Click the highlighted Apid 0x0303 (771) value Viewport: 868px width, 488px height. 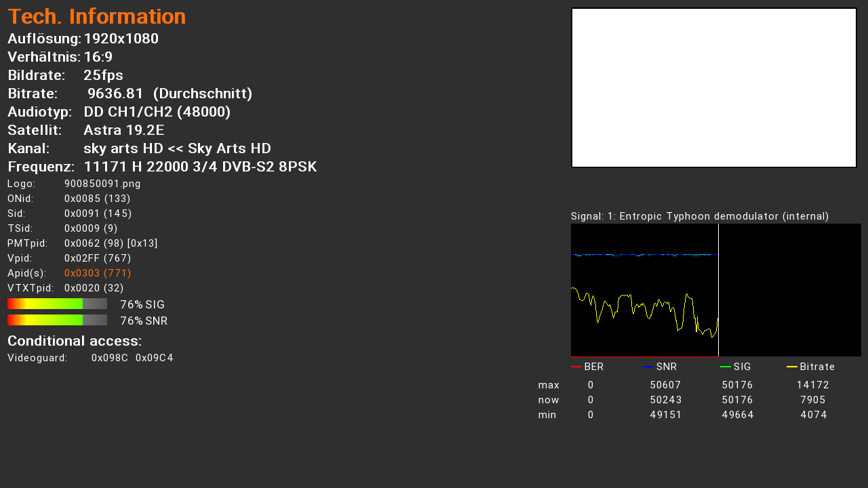coord(98,273)
